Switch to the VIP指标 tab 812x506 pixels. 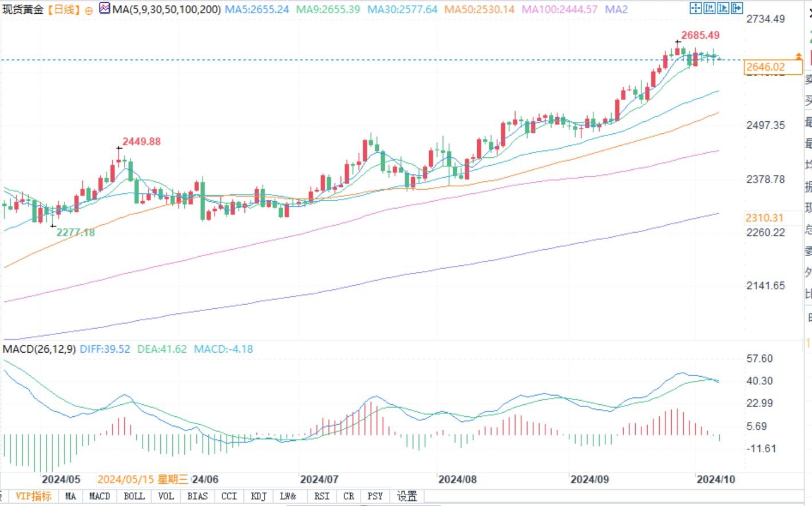(x=33, y=496)
